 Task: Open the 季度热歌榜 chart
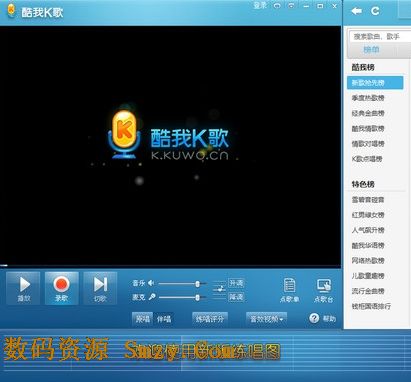pyautogui.click(x=368, y=98)
